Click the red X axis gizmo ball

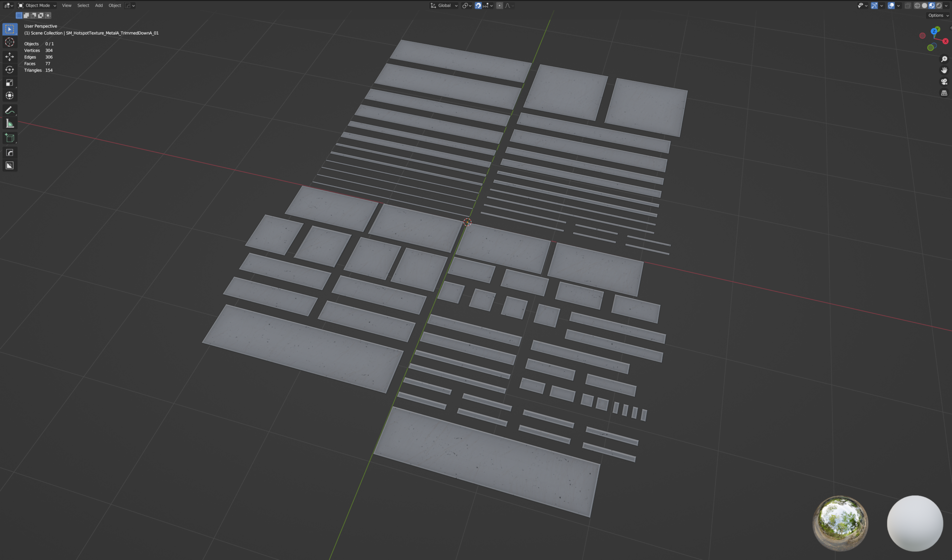tap(945, 41)
